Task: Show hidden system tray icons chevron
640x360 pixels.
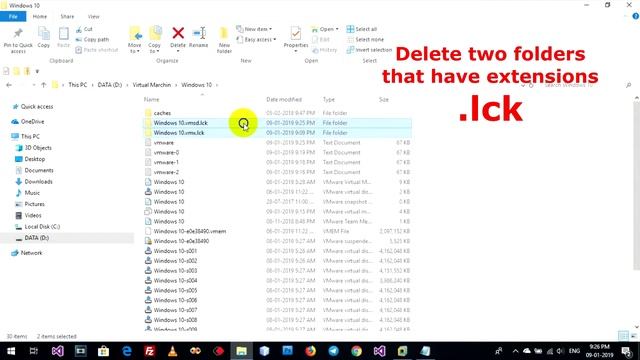Action: coord(516,351)
